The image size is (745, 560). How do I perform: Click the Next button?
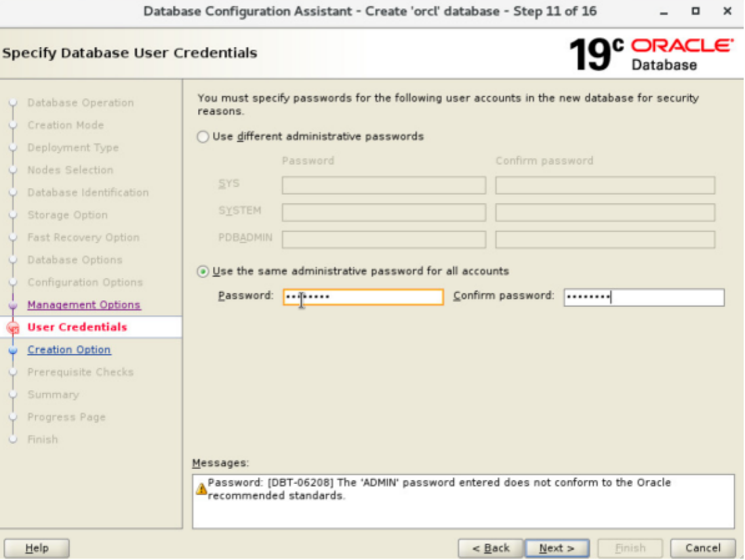557,548
